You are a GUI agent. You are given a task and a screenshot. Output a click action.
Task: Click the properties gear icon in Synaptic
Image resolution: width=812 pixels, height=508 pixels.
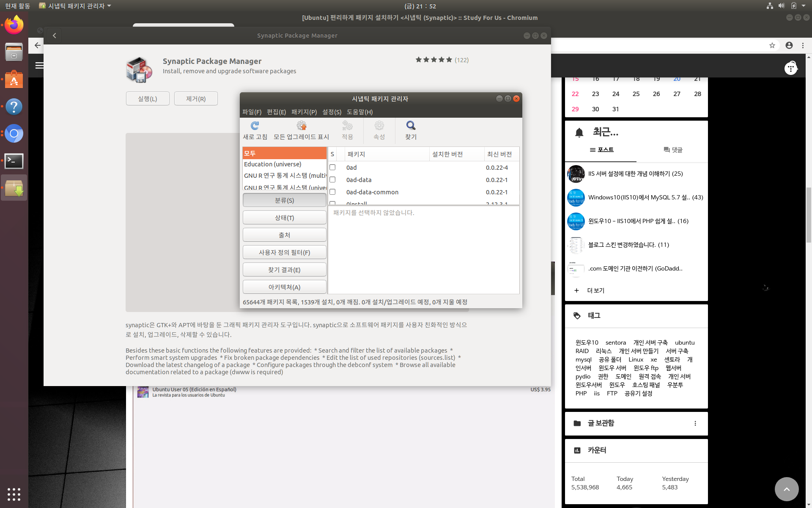click(379, 126)
